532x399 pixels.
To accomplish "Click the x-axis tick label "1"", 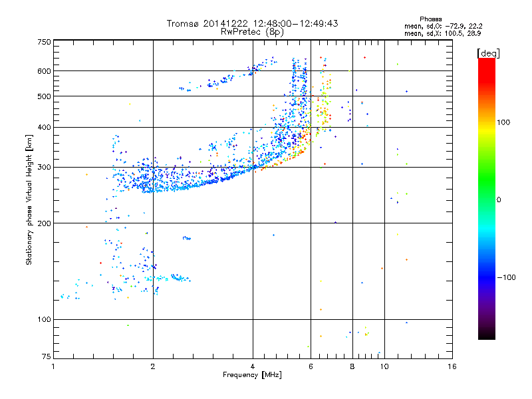I will 53,366.
